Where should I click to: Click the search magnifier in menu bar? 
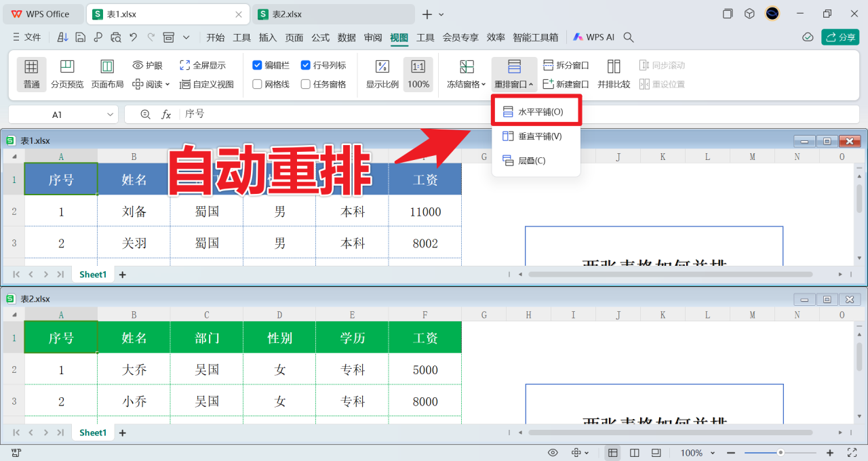point(629,37)
